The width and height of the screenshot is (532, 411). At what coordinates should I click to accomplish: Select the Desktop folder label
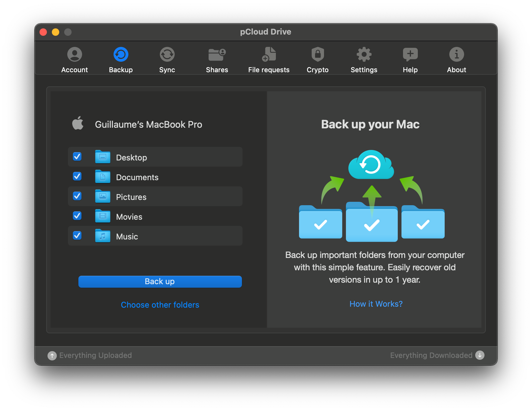(x=131, y=158)
